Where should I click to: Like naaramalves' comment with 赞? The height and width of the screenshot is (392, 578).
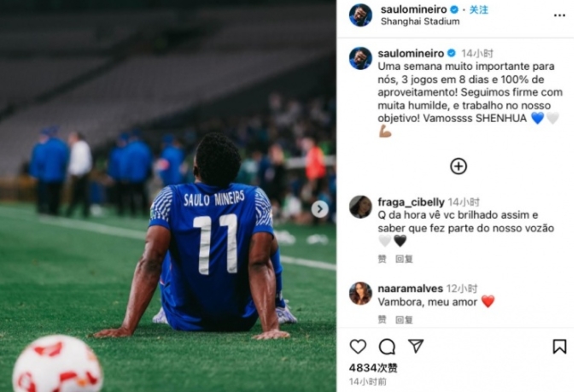[x=382, y=319]
